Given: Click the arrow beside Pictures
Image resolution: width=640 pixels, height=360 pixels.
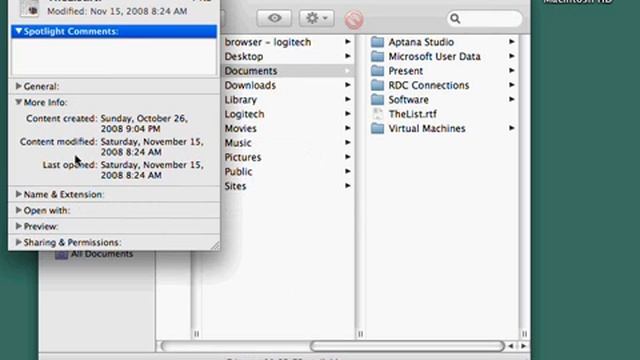Looking at the screenshot, I should click(348, 157).
